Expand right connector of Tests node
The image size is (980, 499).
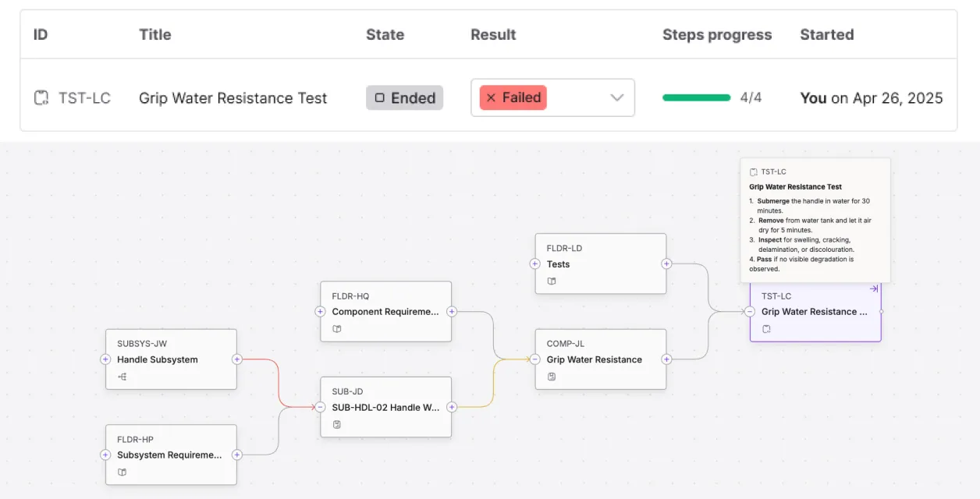coord(666,264)
